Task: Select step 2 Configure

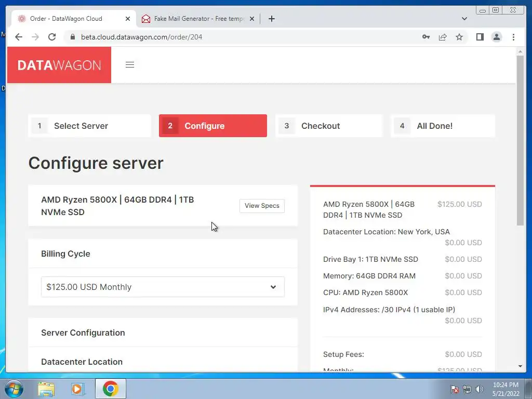Action: [x=212, y=126]
